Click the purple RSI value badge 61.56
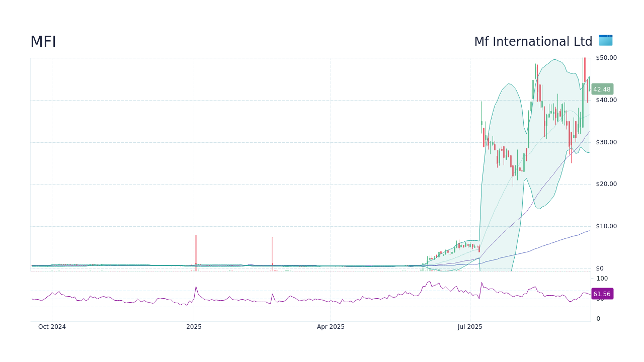The image size is (644, 362). pyautogui.click(x=601, y=294)
